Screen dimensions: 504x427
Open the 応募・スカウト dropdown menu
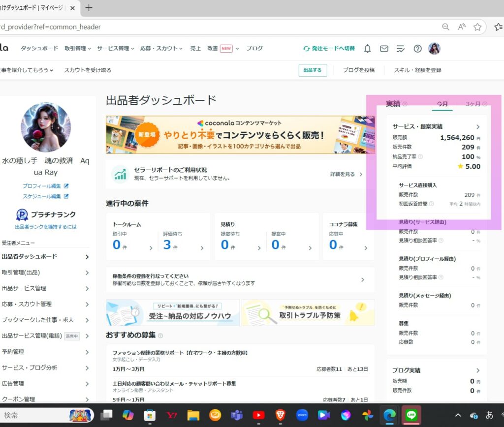click(x=161, y=49)
